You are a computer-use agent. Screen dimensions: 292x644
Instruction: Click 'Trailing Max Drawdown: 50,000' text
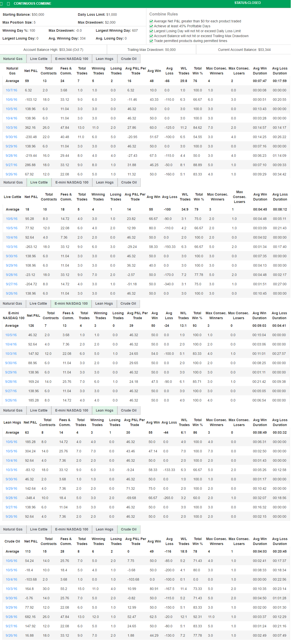pos(152,50)
